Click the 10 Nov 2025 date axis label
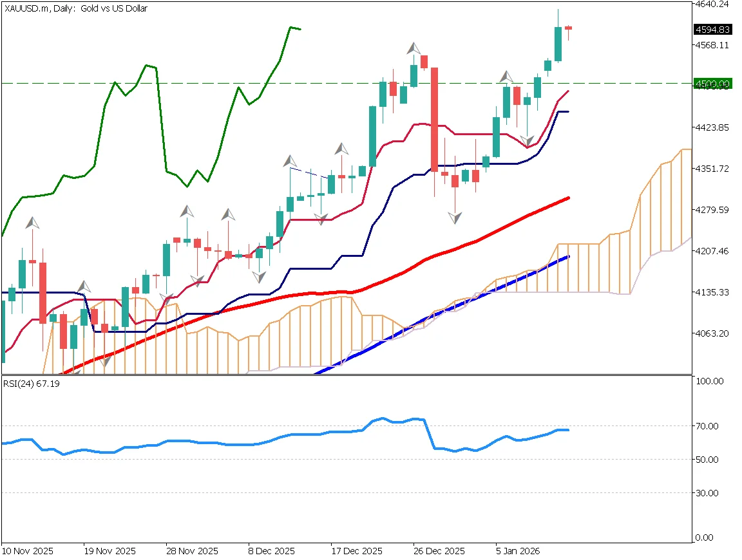 tap(28, 551)
